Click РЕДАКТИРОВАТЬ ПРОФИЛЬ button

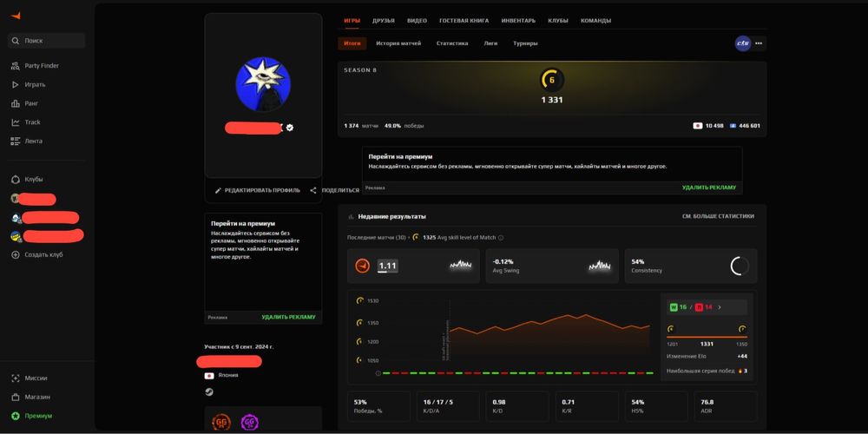pyautogui.click(x=258, y=190)
